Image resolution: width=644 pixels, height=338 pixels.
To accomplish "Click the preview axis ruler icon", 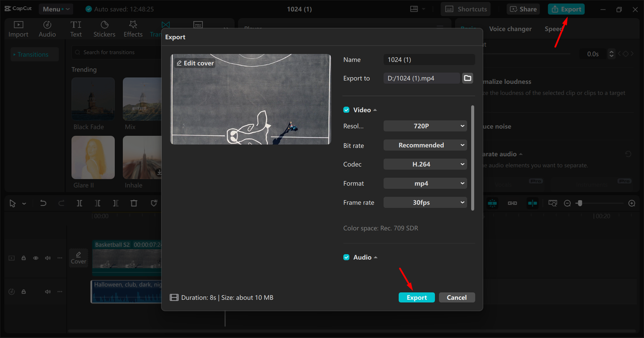I will click(552, 203).
